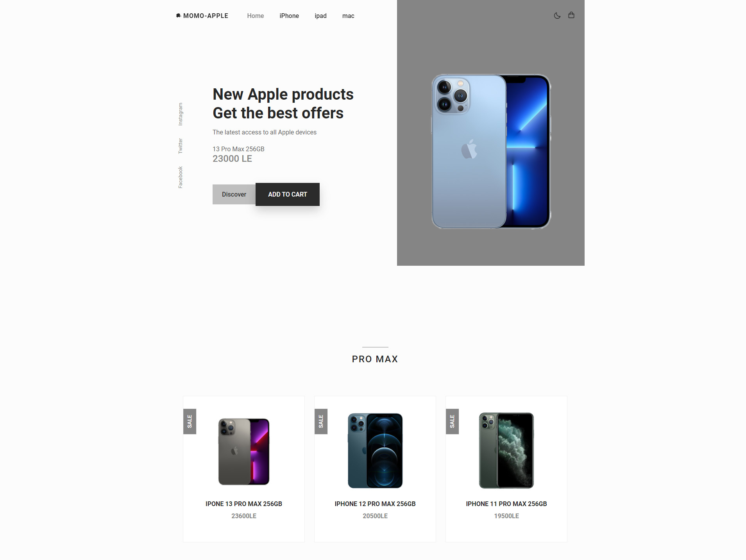This screenshot has height=560, width=746.
Task: Click SALE badge on iPhone 12 card
Action: coord(321,421)
